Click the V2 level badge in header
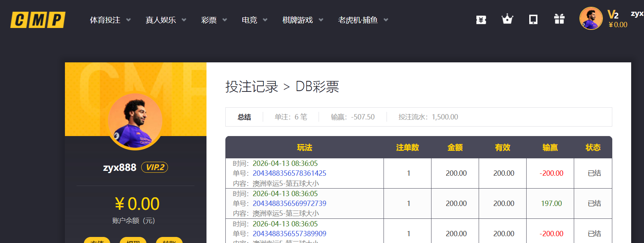644x243 pixels. pos(613,15)
